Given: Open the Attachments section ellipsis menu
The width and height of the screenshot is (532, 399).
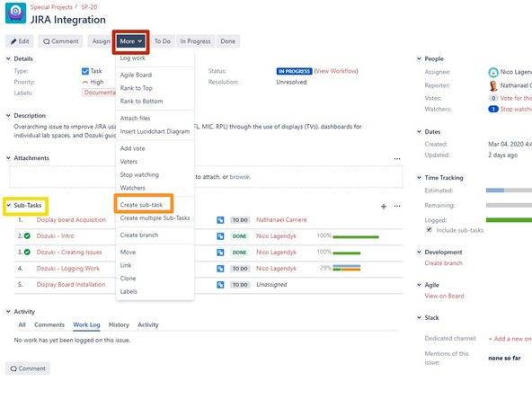Looking at the screenshot, I should [x=397, y=158].
